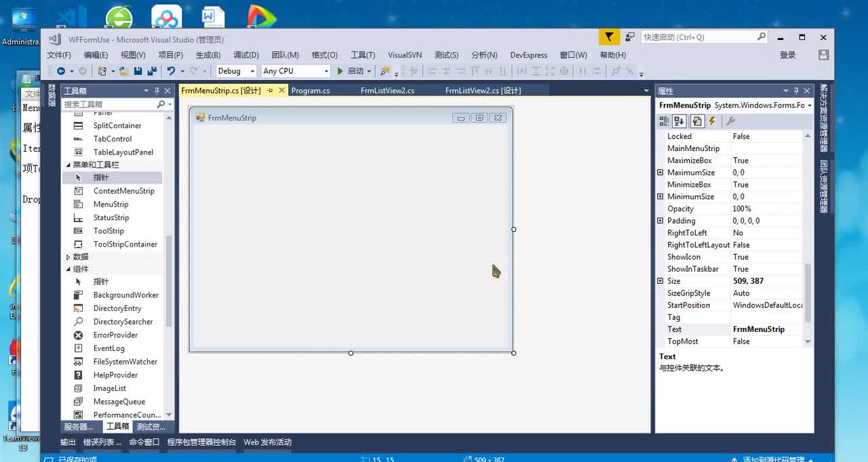
Task: Undo the last action from the toolbar
Action: tap(171, 71)
